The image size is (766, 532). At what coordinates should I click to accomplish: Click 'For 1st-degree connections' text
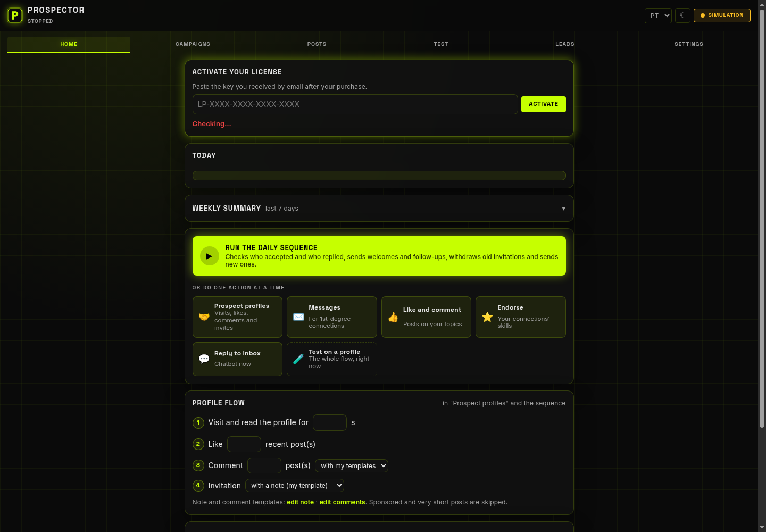coord(330,322)
